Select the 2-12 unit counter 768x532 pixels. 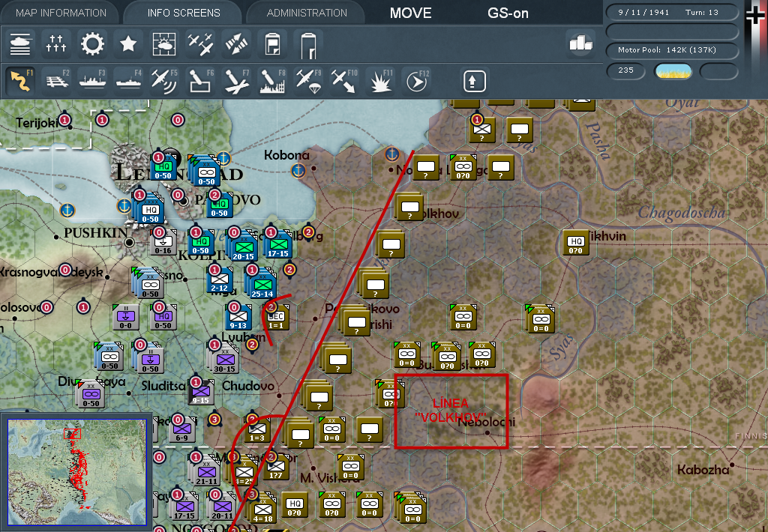(x=220, y=279)
